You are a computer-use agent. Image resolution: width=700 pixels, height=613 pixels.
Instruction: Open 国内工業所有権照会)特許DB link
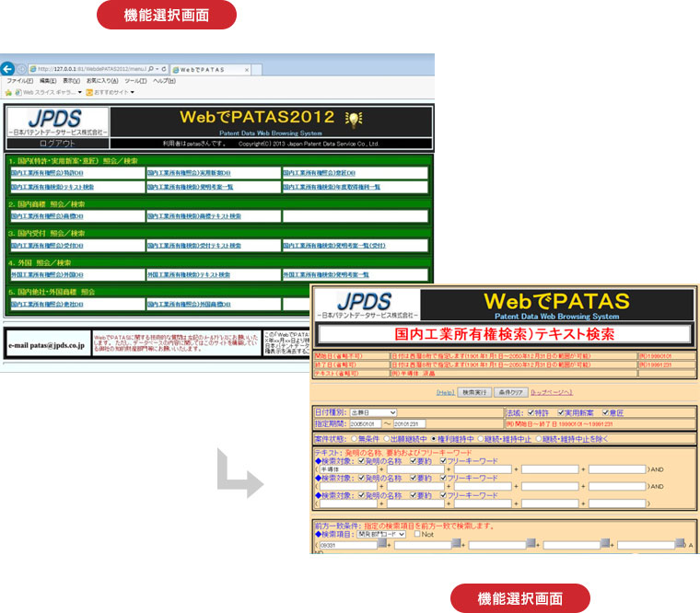click(x=47, y=173)
